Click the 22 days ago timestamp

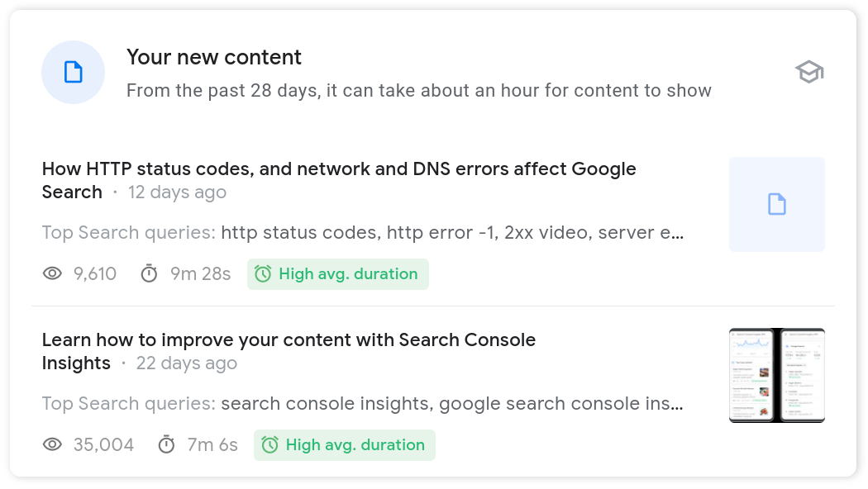pos(187,363)
